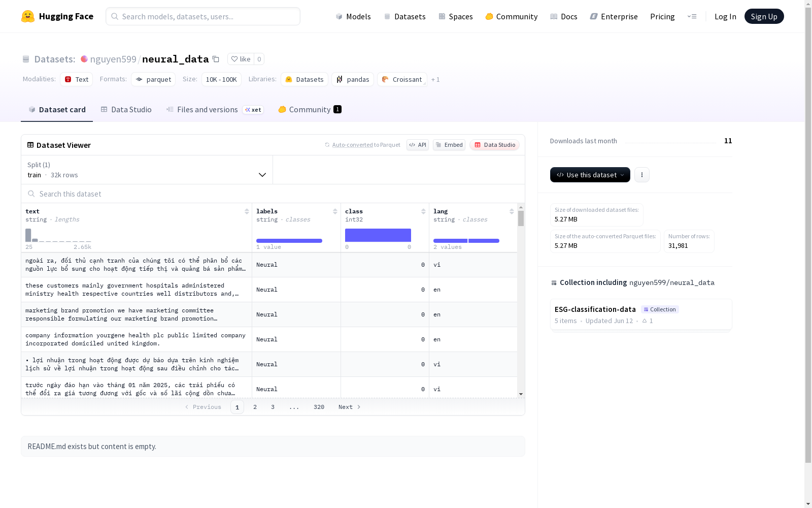
Task: Go to page 2 of the table
Action: tap(255, 407)
